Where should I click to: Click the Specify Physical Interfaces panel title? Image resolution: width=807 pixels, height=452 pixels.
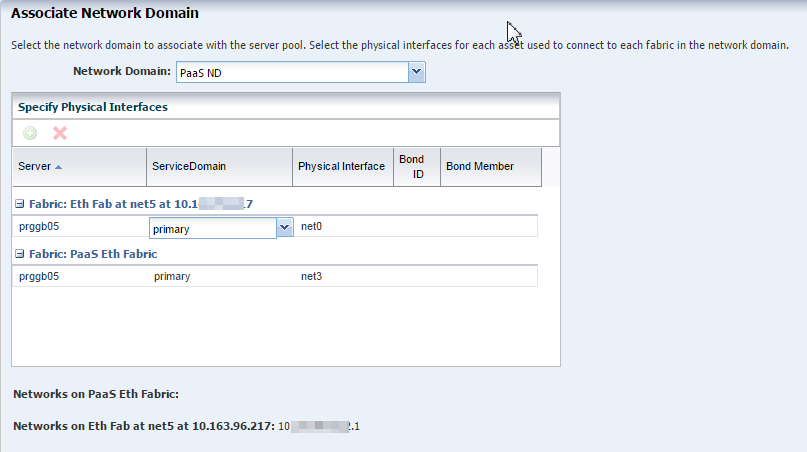pyautogui.click(x=93, y=107)
